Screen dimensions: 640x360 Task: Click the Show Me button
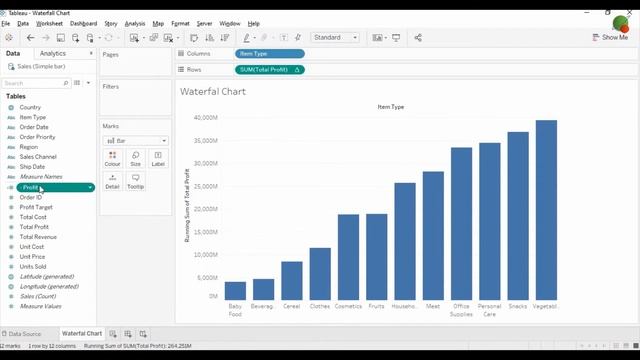pyautogui.click(x=610, y=37)
